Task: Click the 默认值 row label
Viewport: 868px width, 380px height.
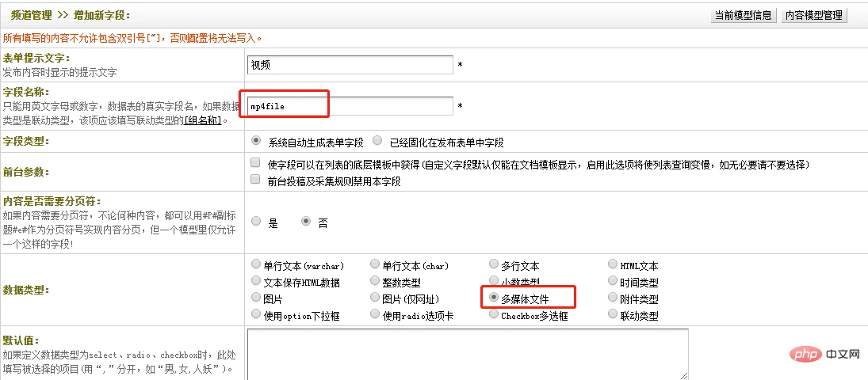Action: click(x=21, y=340)
